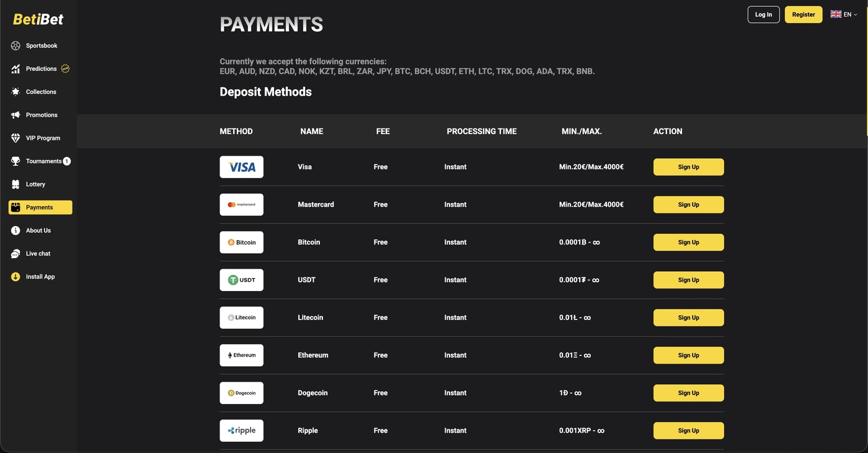Click the Payments wallet icon
The width and height of the screenshot is (868, 453).
[15, 207]
